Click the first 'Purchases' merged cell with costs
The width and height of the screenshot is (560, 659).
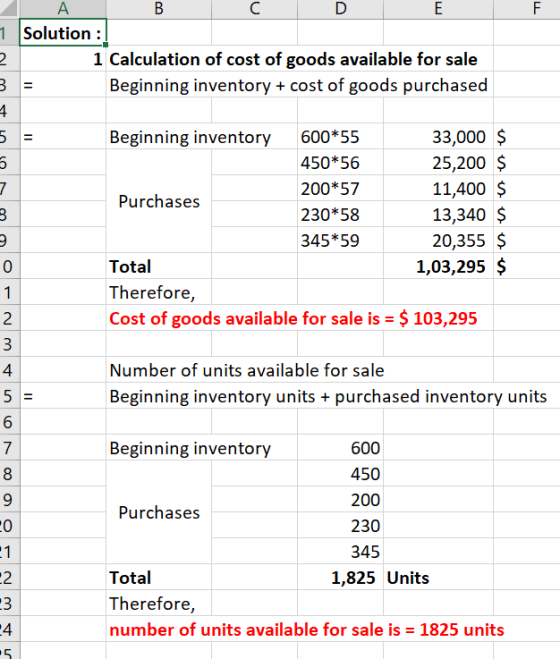tap(158, 201)
